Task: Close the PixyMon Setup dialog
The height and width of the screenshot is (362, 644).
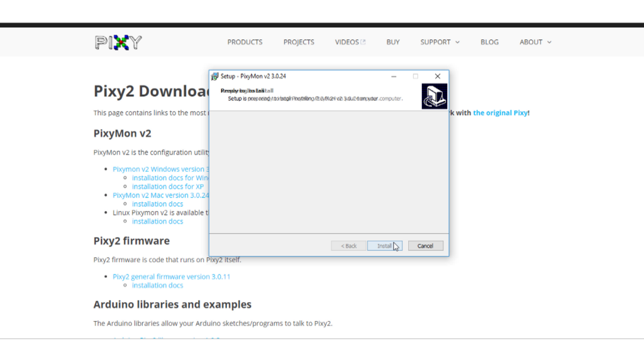Action: point(438,76)
